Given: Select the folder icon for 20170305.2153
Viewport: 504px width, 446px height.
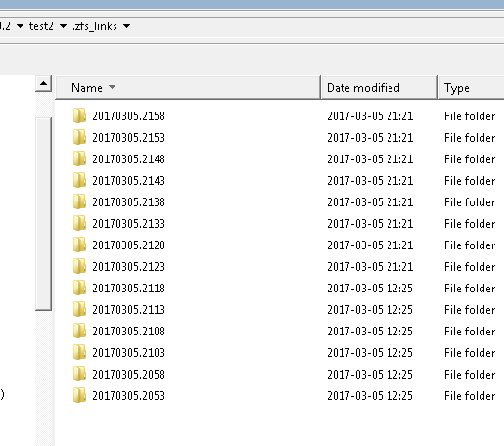Looking at the screenshot, I should (79, 137).
